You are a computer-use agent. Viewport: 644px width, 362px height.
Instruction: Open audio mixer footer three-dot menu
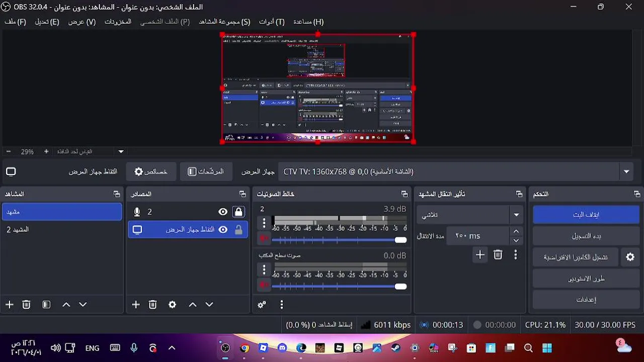tap(281, 305)
